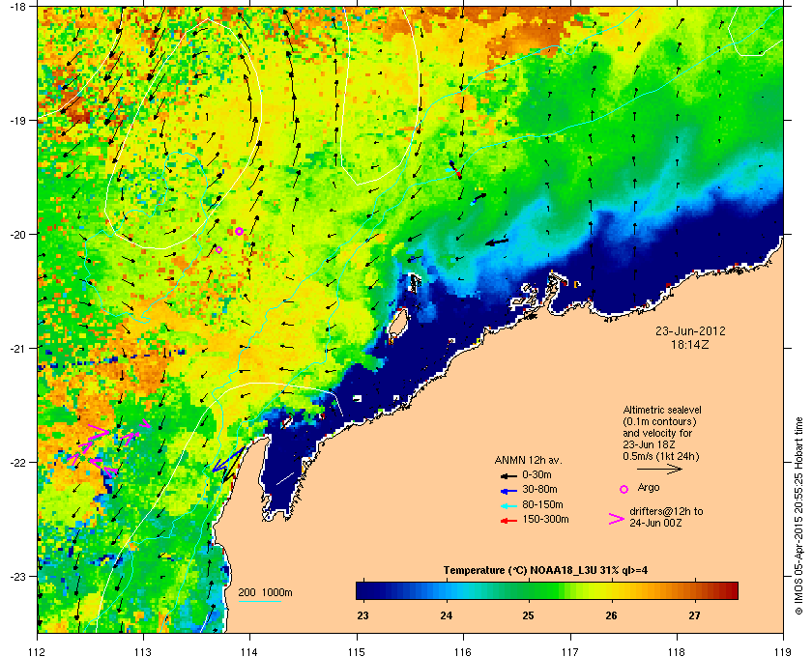Click the colorbar tick label 26

[612, 615]
